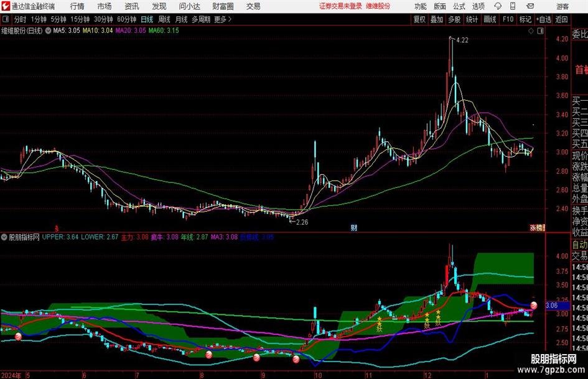
Task: Switch to the 60分钟 period tab
Action: 127,19
